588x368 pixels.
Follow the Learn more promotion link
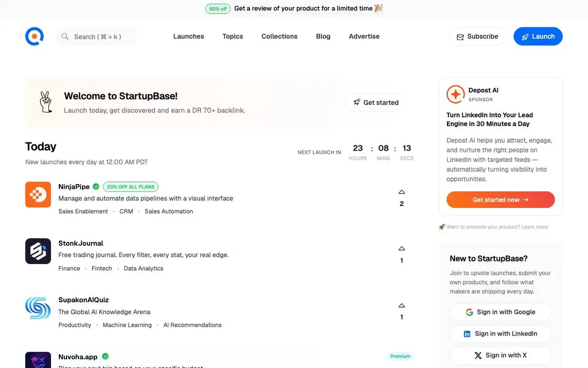[x=535, y=227]
